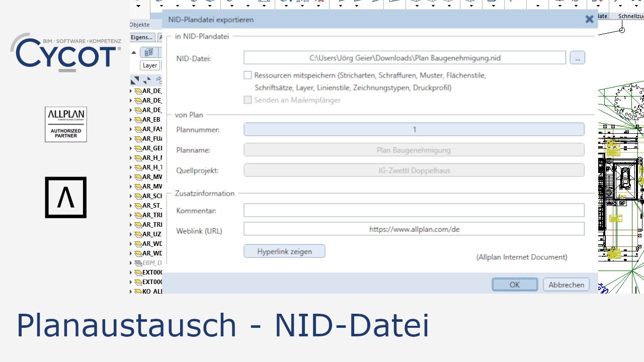
Task: Click into the Kommentar field
Action: coord(414,210)
